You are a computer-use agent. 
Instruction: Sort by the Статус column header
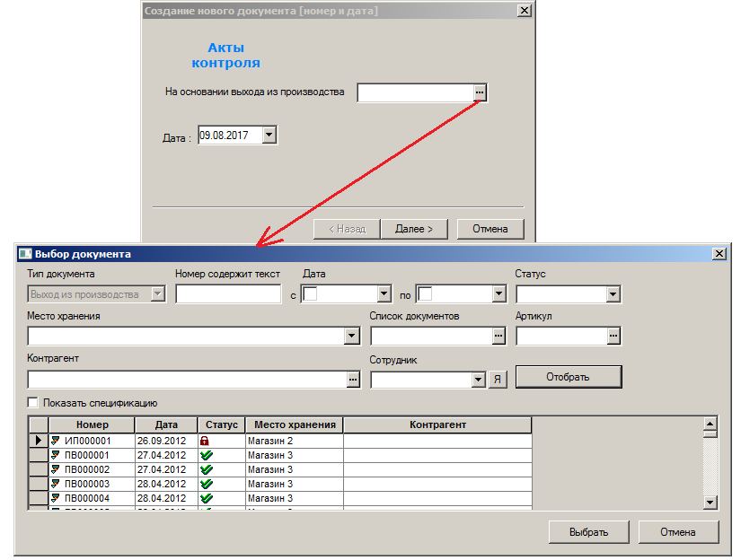[x=222, y=425]
